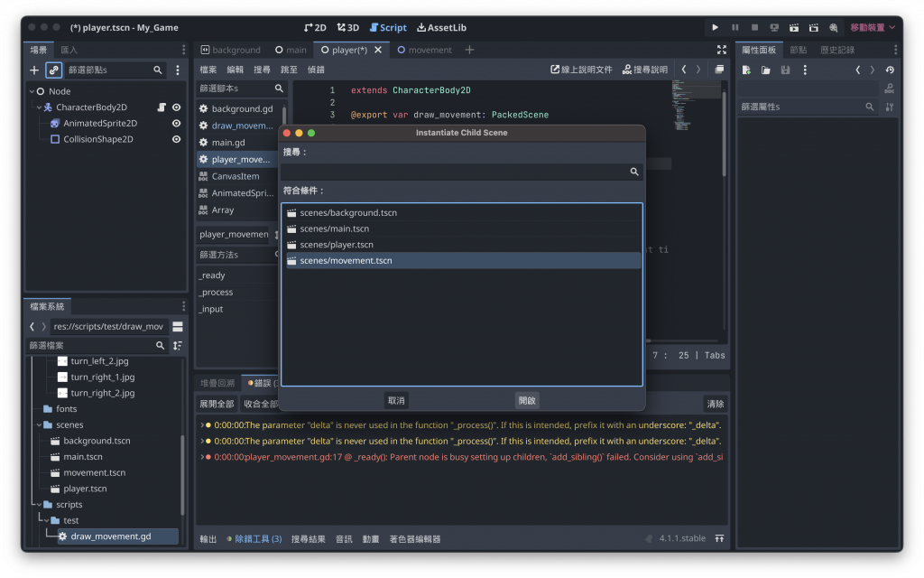924x578 pixels.
Task: Switch to the 2D workspace
Action: (x=315, y=28)
